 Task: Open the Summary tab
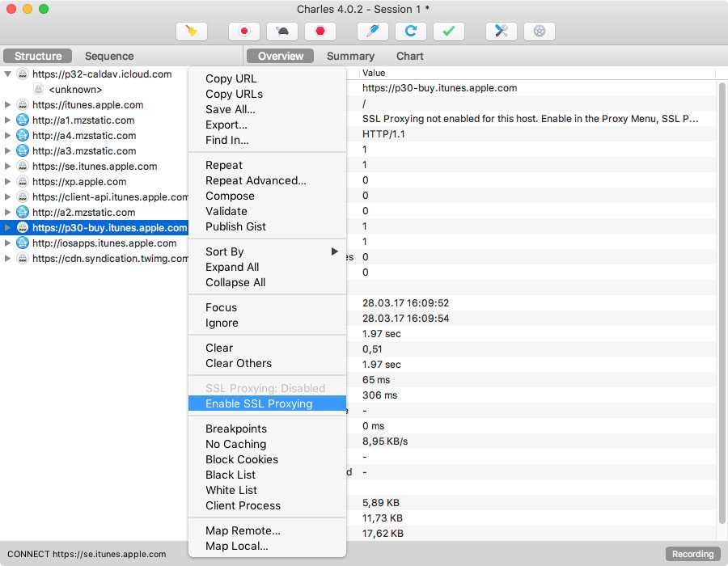(x=350, y=56)
